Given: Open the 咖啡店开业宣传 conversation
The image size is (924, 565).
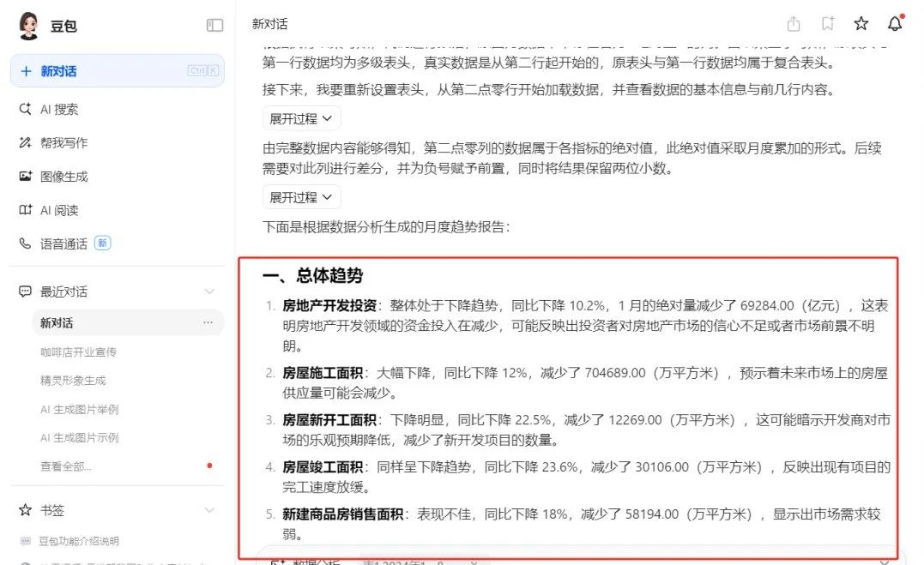Looking at the screenshot, I should coord(78,352).
